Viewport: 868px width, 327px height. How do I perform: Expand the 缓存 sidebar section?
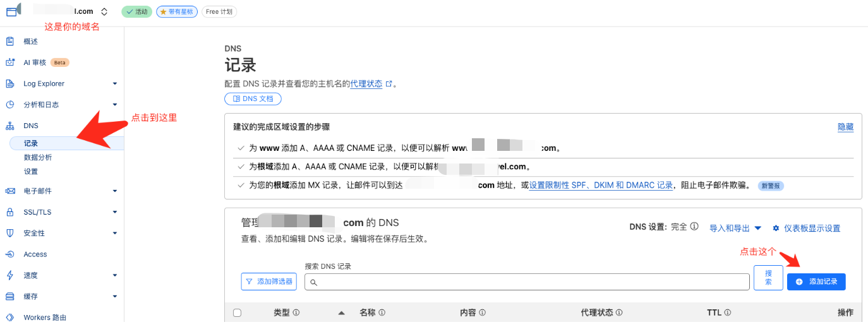(115, 297)
